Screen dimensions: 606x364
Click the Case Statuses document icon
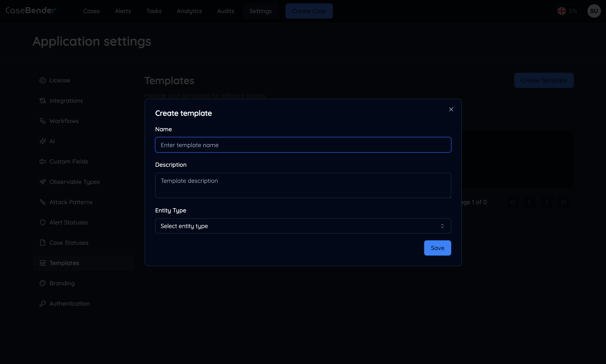pyautogui.click(x=43, y=243)
